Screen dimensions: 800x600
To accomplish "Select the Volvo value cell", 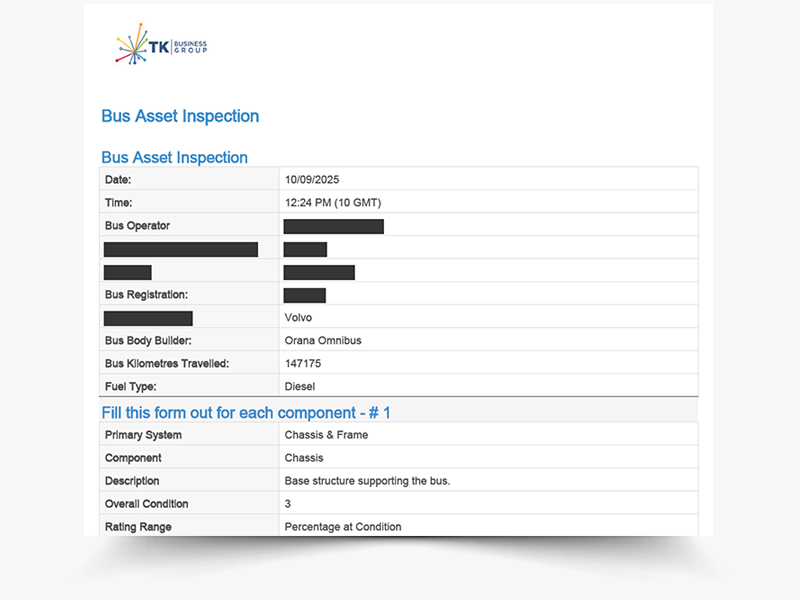I will click(298, 318).
